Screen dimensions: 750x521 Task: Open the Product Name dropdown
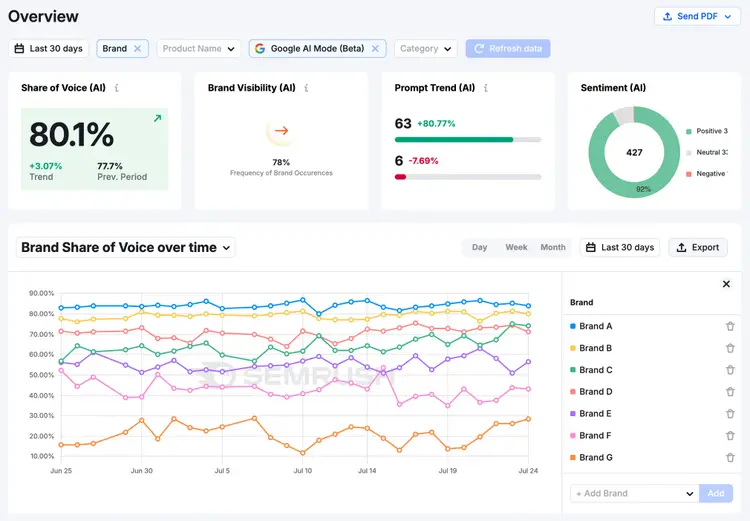tap(199, 48)
